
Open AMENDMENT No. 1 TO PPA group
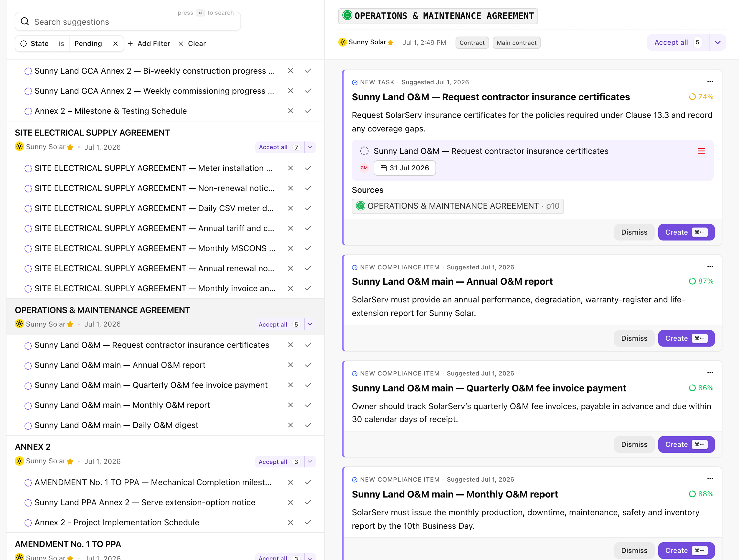68,544
